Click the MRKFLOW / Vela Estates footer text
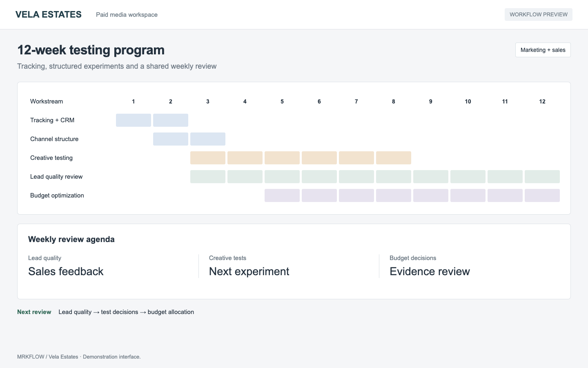 79,357
